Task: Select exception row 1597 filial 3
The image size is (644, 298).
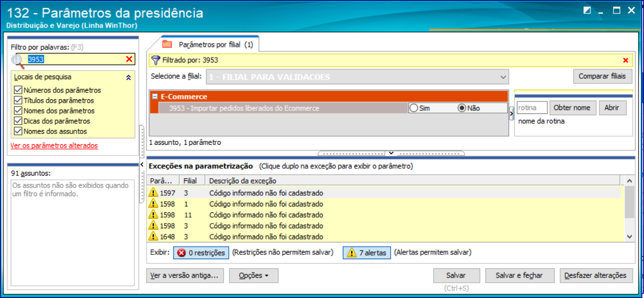Action: pyautogui.click(x=384, y=193)
